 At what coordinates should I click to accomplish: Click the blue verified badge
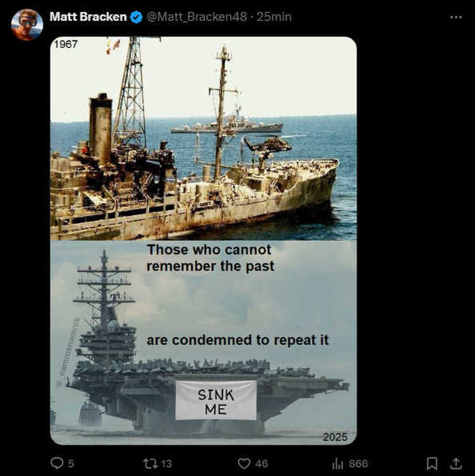click(x=136, y=17)
